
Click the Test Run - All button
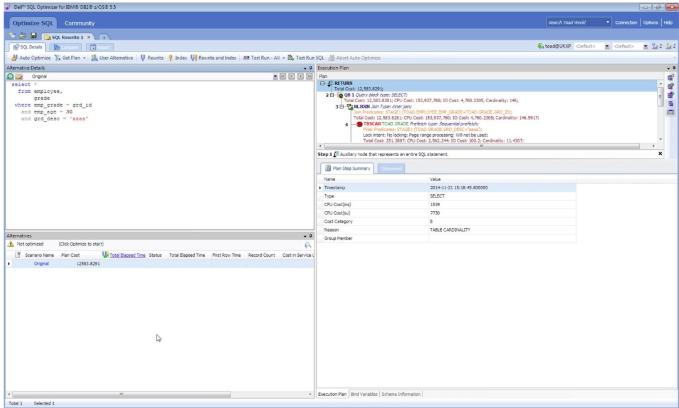pyautogui.click(x=262, y=58)
